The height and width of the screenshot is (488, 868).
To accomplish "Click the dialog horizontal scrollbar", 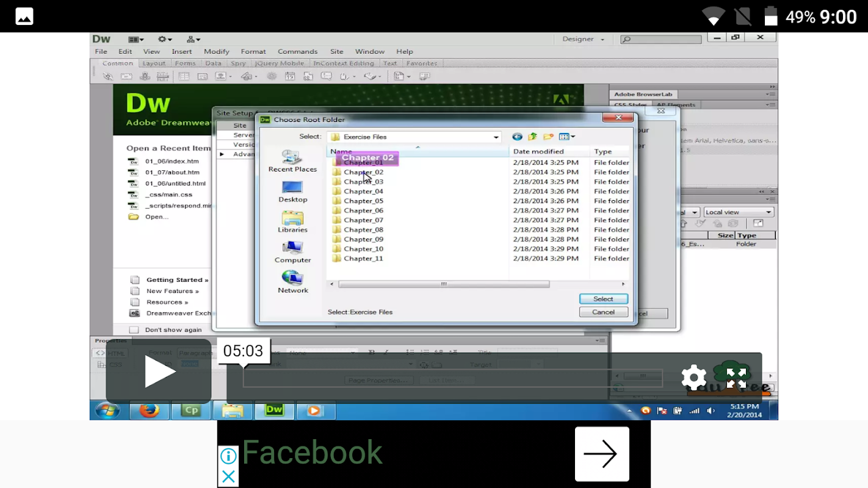I will tap(444, 284).
